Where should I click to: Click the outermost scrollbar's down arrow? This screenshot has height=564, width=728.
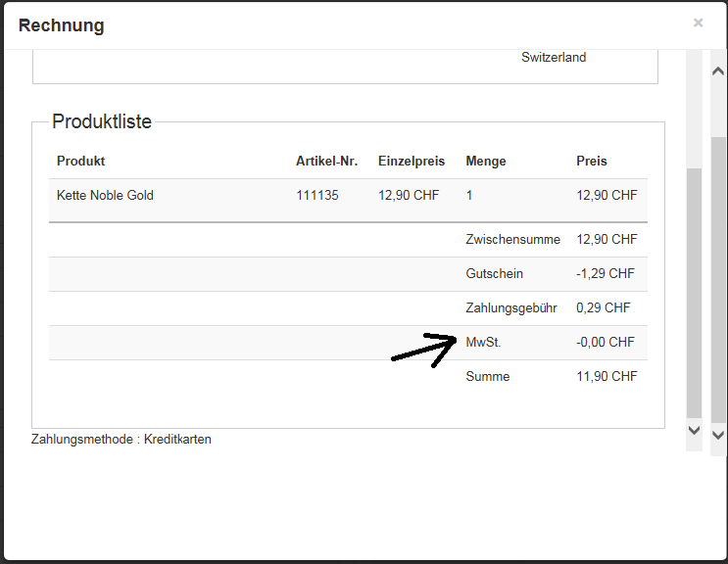718,435
